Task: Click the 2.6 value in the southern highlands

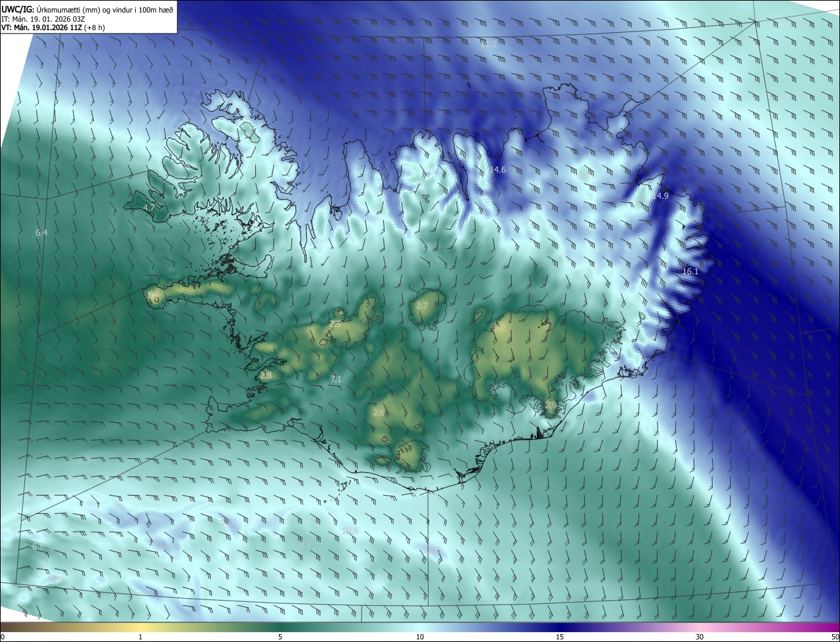Action: coord(379,413)
